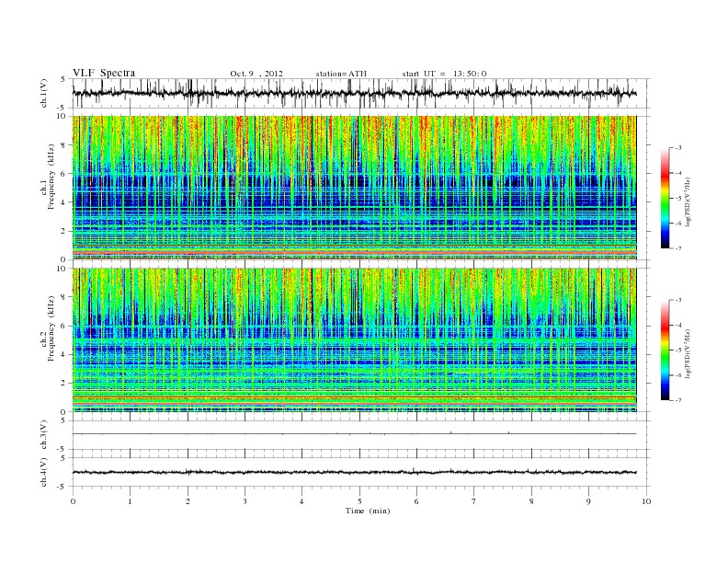Click the 'start UT = 13:50:0' text
728x563 pixels.
(x=444, y=74)
